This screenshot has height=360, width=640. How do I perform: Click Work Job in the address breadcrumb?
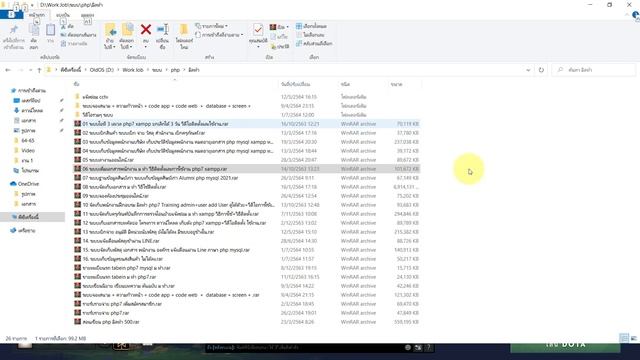133,70
